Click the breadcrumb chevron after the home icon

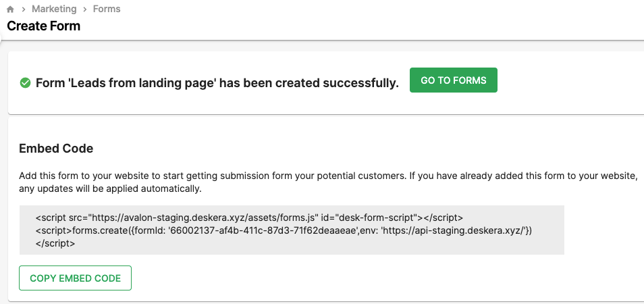coord(24,9)
